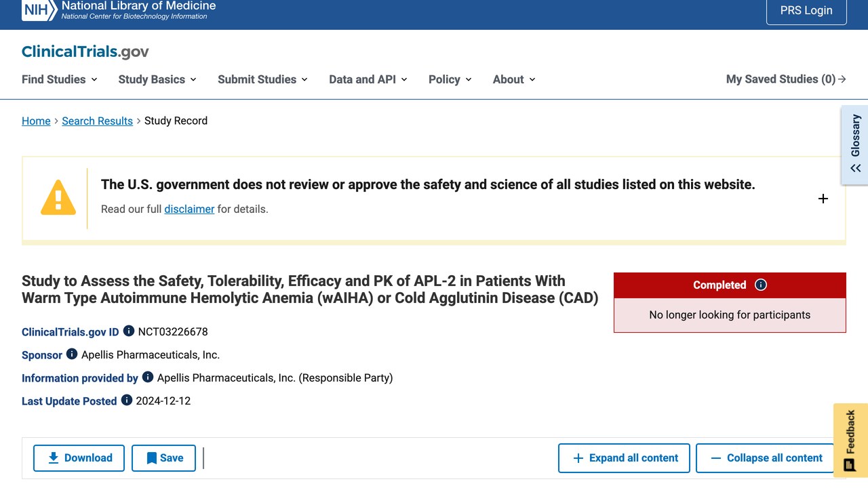Screen dimensions: 868x488
Task: Click info icon beside Information provided by
Action: tap(148, 377)
